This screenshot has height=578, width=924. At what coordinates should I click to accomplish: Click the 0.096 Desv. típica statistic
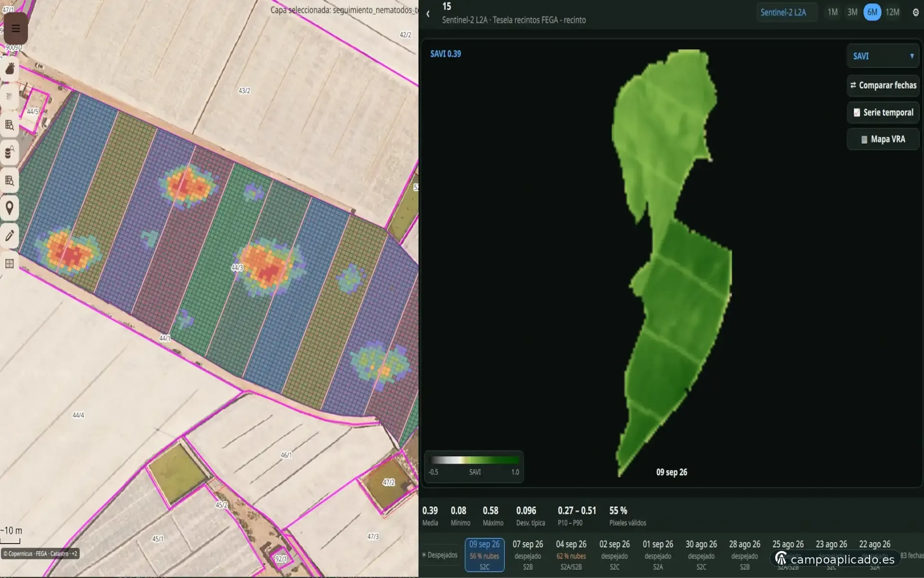point(530,516)
